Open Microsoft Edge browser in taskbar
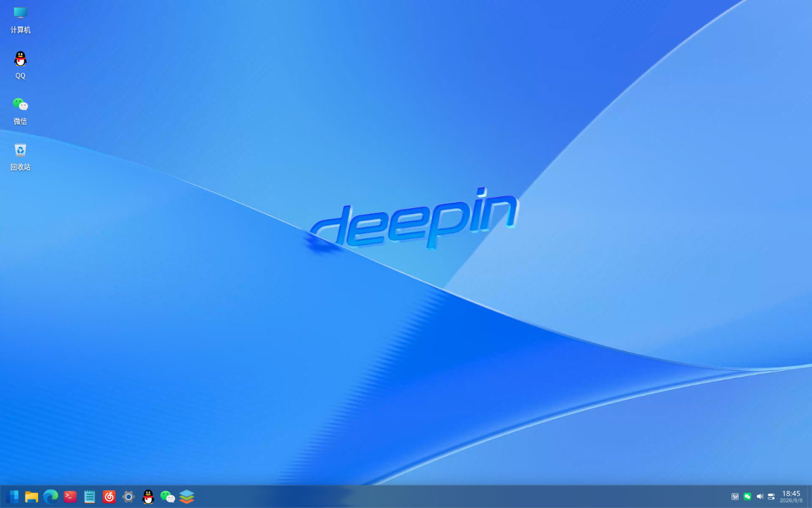This screenshot has width=812, height=508. (x=51, y=497)
